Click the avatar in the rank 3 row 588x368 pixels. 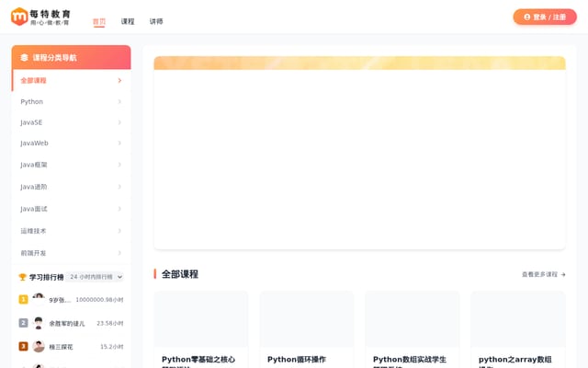click(x=39, y=346)
